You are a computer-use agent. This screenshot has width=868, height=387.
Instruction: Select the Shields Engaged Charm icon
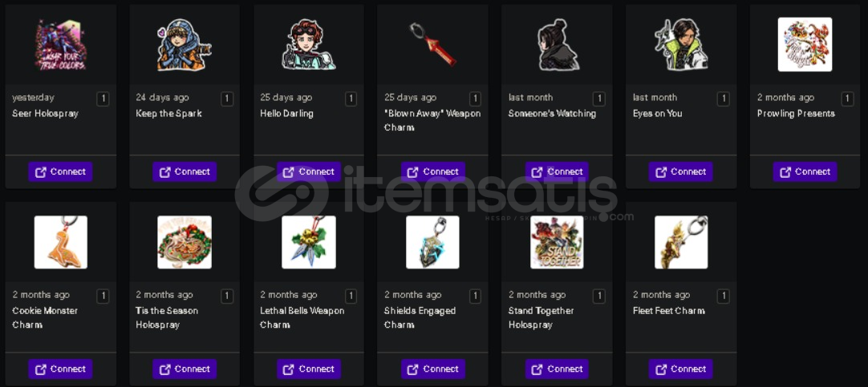coord(433,242)
